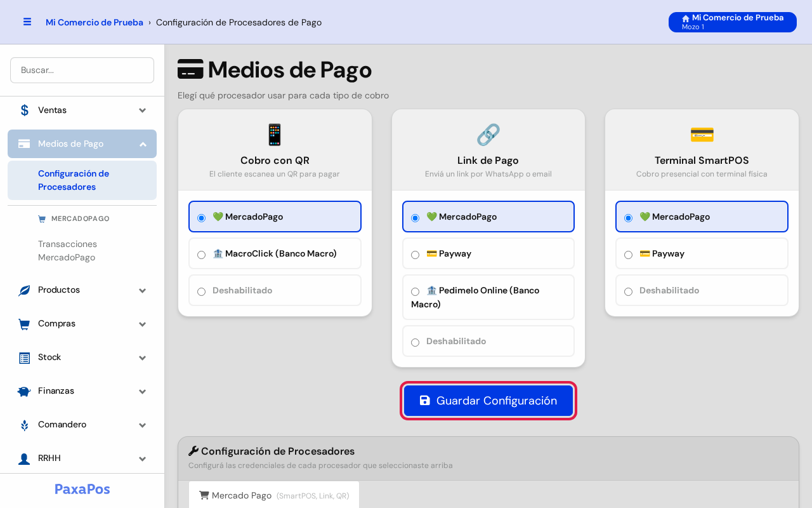
Task: Click the large card icon beside Medios de Pago heading
Action: pyautogui.click(x=190, y=69)
